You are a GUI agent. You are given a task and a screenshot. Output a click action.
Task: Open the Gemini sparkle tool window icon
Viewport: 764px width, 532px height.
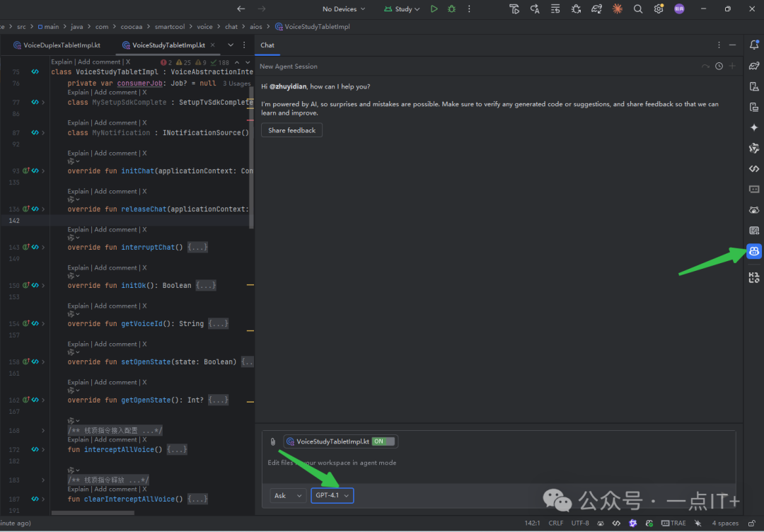(x=754, y=127)
